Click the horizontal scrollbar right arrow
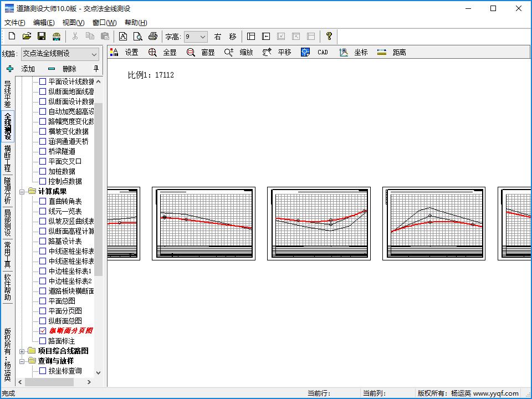The image size is (532, 399). pos(89,382)
